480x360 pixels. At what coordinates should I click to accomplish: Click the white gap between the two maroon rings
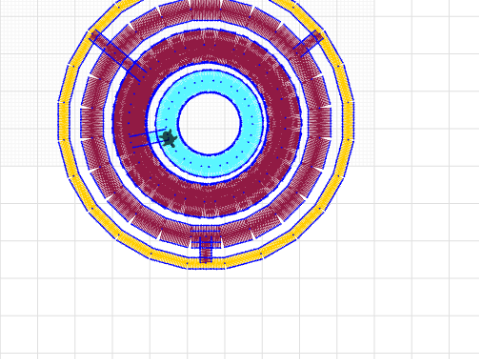[x=305, y=124]
